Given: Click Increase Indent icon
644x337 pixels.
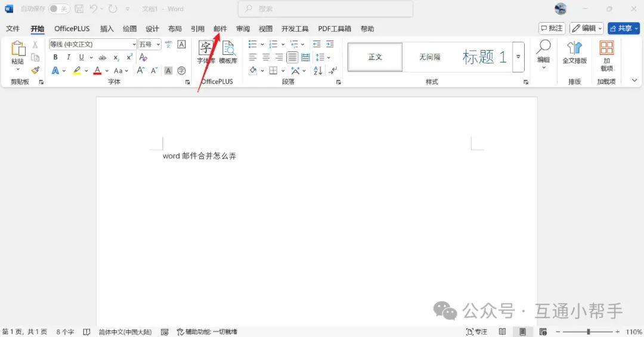Looking at the screenshot, I should [330, 44].
